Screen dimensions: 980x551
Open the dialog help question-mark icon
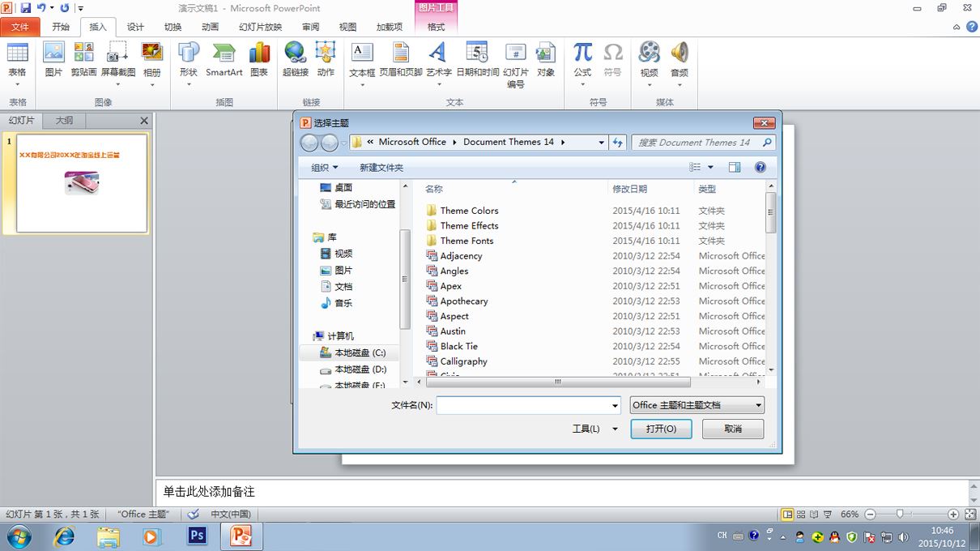[x=760, y=167]
